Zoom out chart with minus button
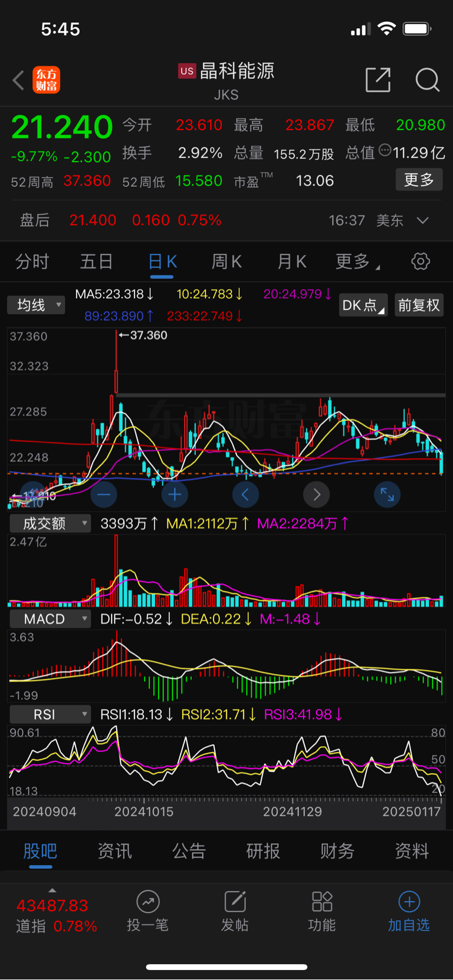 (x=104, y=494)
